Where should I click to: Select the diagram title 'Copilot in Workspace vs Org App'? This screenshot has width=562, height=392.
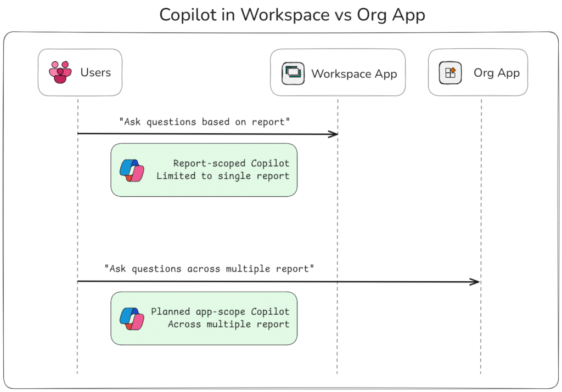292,15
